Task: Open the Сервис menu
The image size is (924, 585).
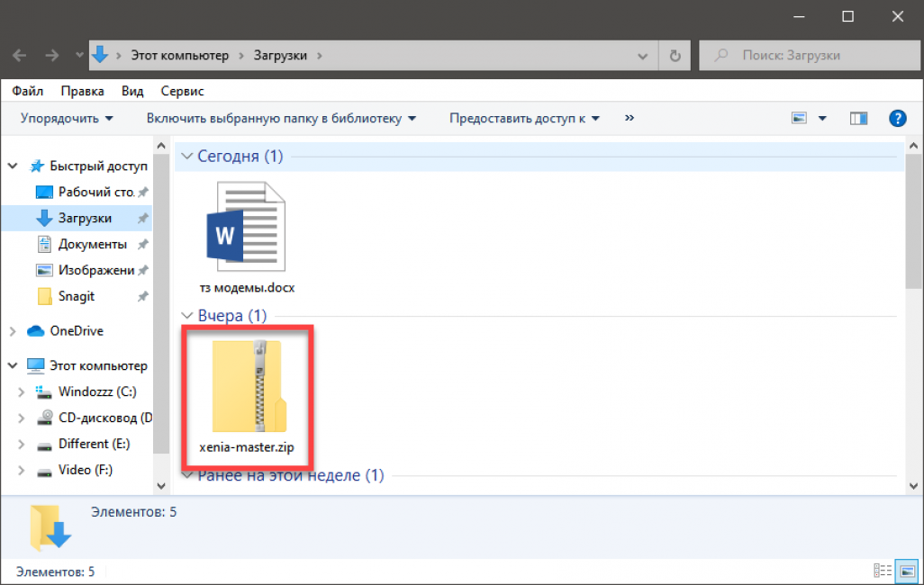Action: point(182,91)
